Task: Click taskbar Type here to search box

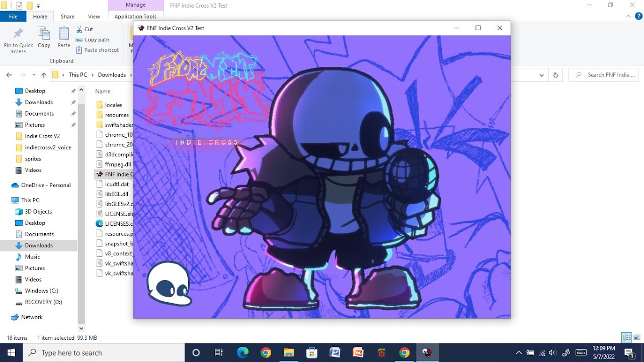Action: point(104,352)
